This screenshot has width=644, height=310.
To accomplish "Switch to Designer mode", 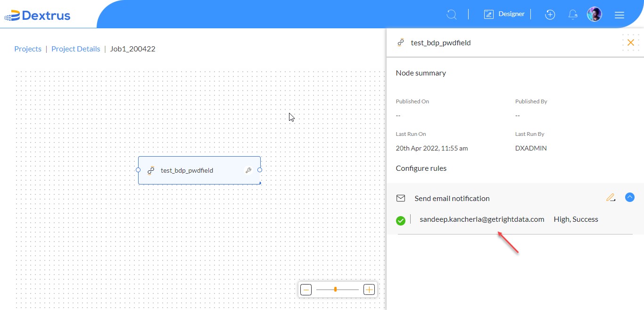I will (504, 14).
